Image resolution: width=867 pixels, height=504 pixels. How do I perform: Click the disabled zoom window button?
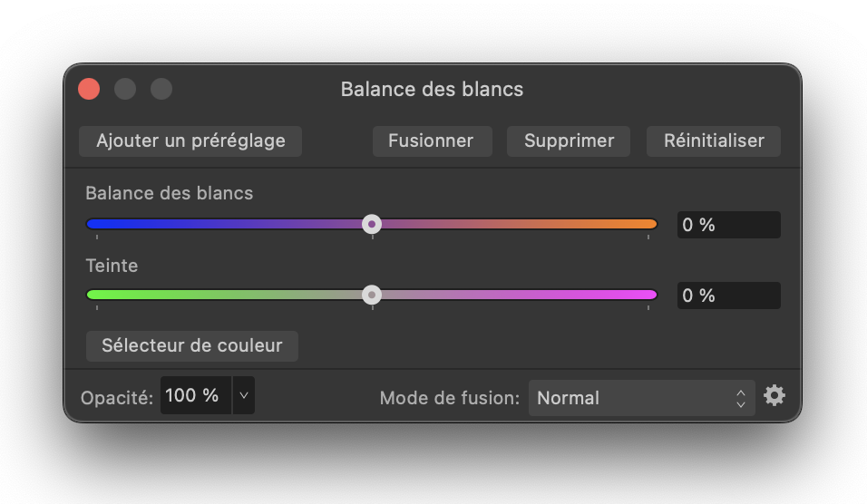161,89
